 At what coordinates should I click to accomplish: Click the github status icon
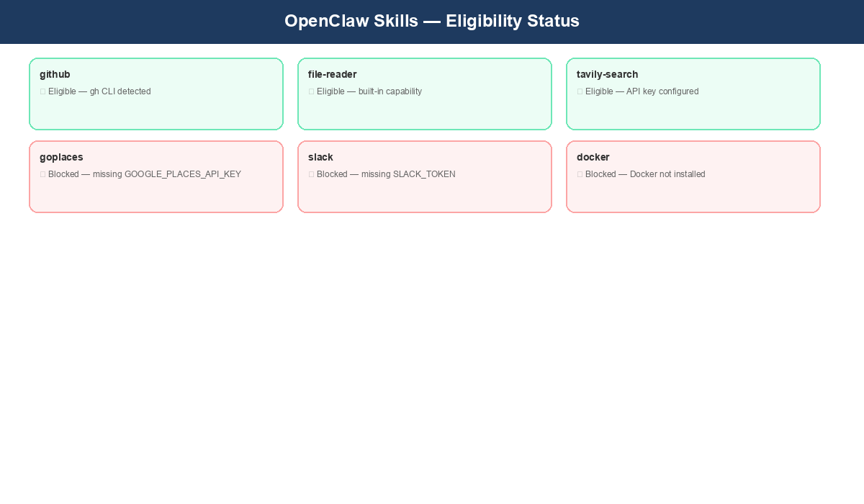43,91
